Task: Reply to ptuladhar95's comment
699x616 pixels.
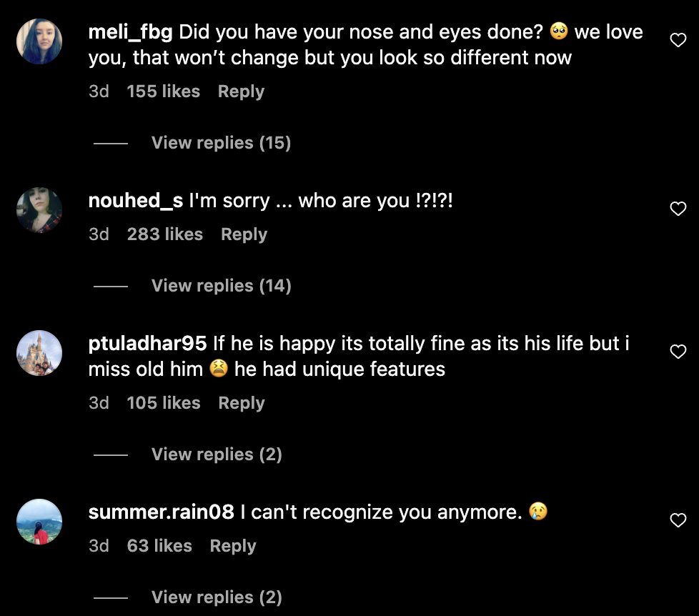Action: pyautogui.click(x=242, y=403)
